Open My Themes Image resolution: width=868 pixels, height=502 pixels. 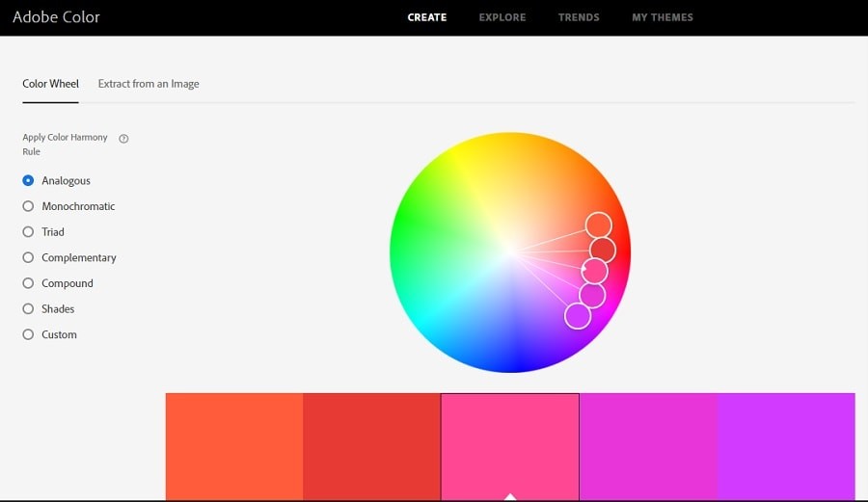662,17
